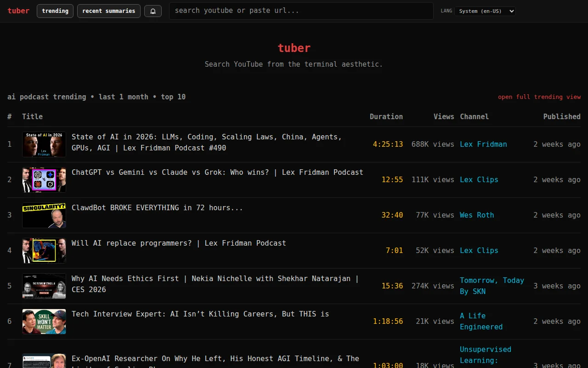Click title Will AI replace programmers?
This screenshot has height=368, width=588.
179,243
